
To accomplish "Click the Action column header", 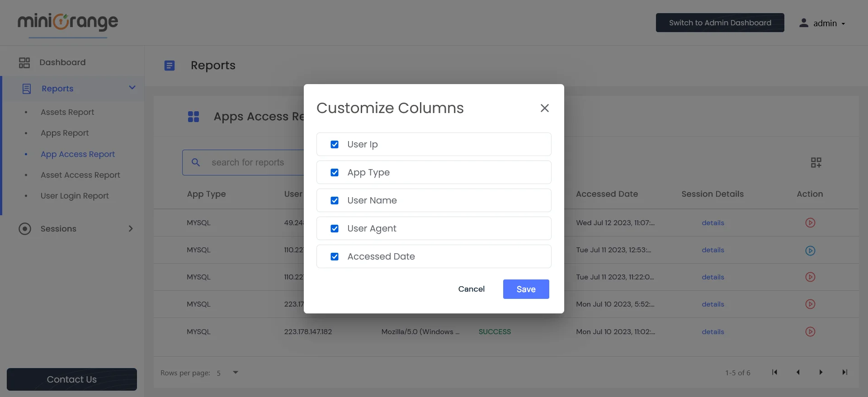I will [810, 194].
